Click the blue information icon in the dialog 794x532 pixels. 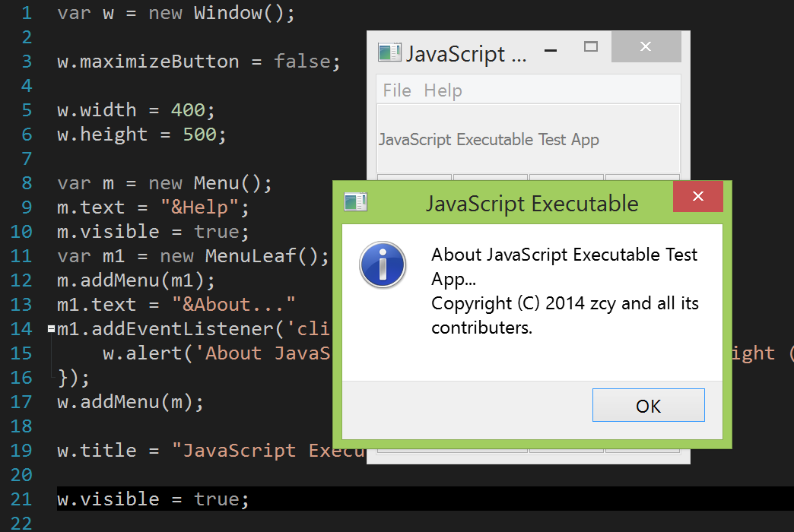pyautogui.click(x=383, y=265)
